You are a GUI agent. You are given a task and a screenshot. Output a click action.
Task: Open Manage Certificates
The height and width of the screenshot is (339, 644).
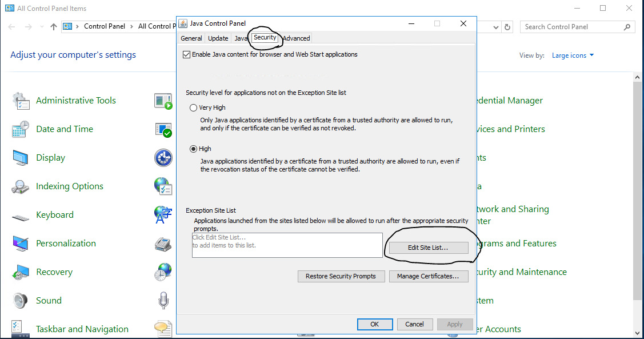pos(429,277)
